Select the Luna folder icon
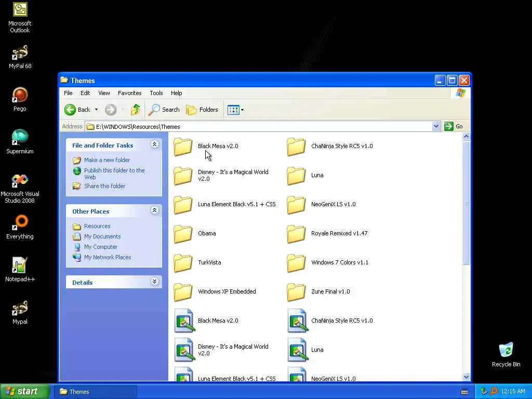 [296, 176]
